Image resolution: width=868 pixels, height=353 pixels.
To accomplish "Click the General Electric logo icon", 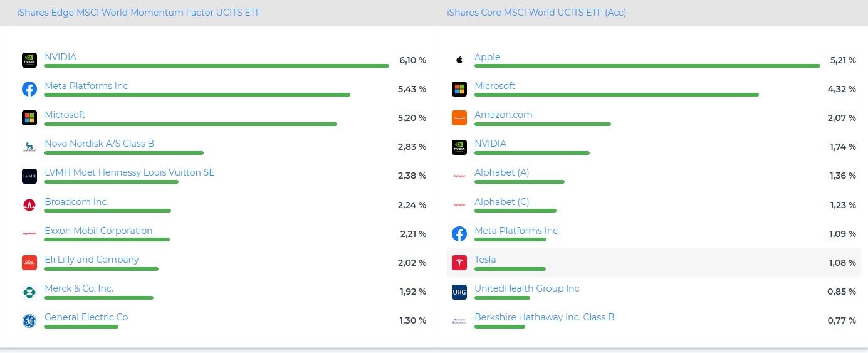I will pos(29,321).
